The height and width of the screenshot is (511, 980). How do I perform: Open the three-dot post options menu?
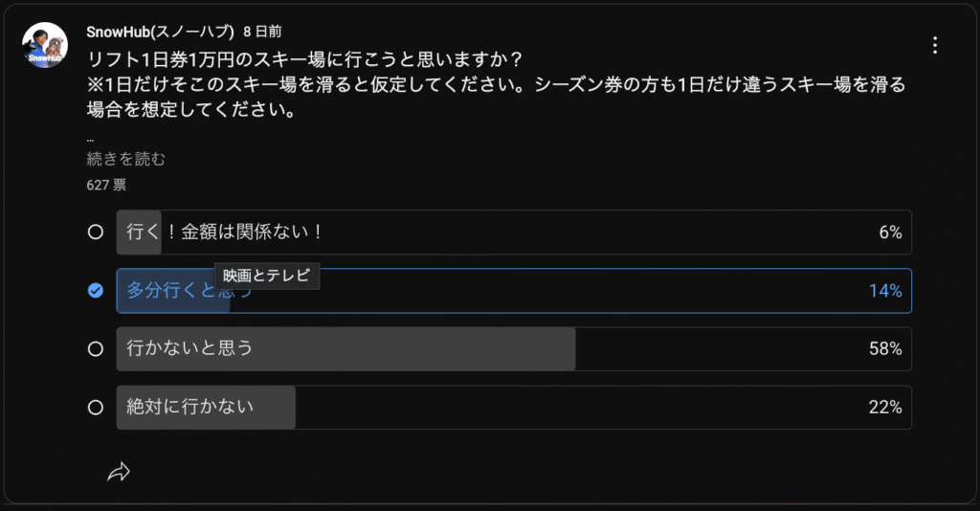tap(935, 45)
